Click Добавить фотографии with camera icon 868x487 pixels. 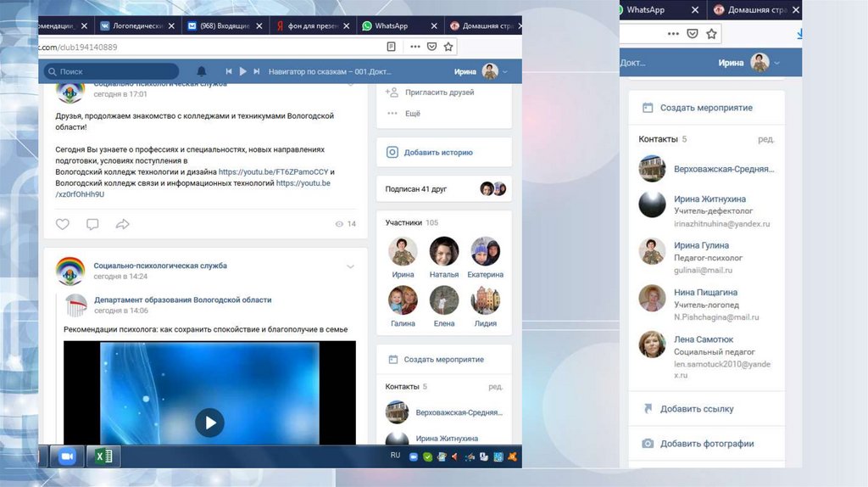coord(706,443)
